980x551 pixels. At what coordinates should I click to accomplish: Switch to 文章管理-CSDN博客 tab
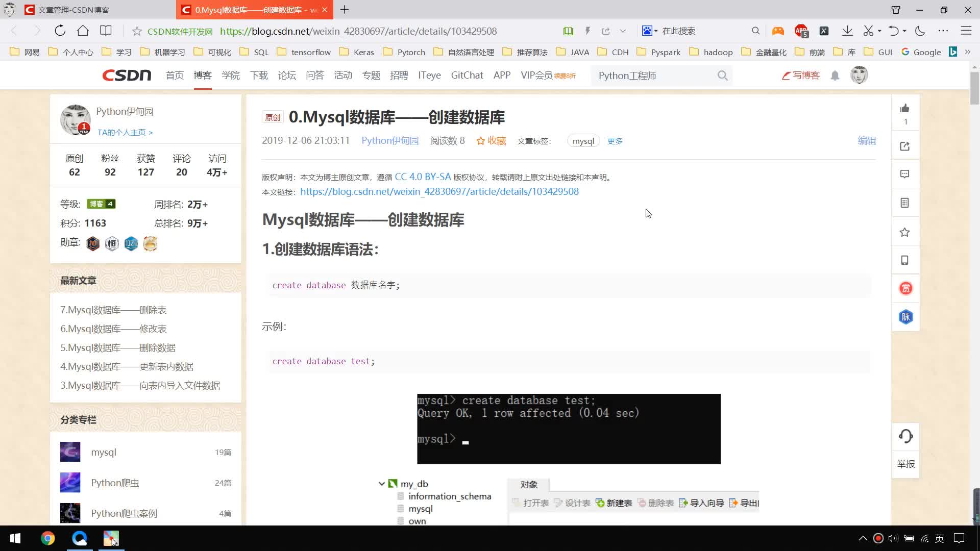(74, 10)
